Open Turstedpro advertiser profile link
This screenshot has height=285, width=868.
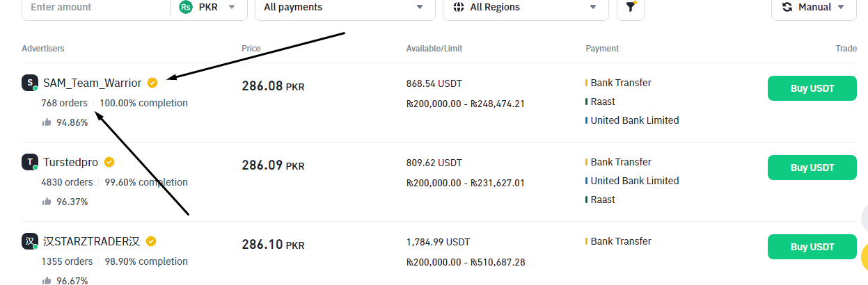click(x=70, y=162)
